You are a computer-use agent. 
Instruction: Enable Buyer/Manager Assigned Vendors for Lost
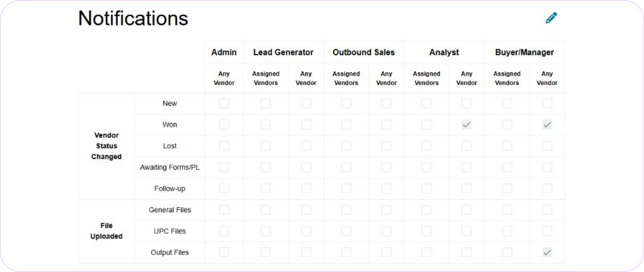coord(507,146)
